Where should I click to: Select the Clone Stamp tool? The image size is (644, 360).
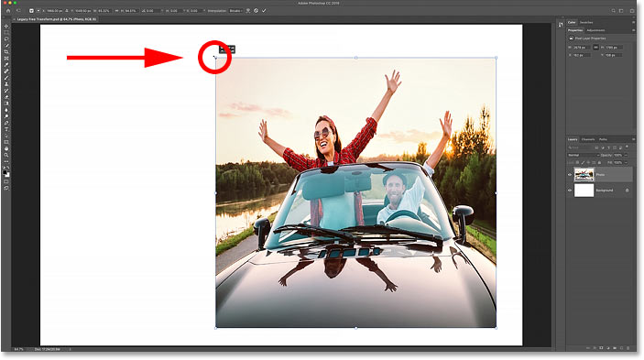tap(6, 84)
